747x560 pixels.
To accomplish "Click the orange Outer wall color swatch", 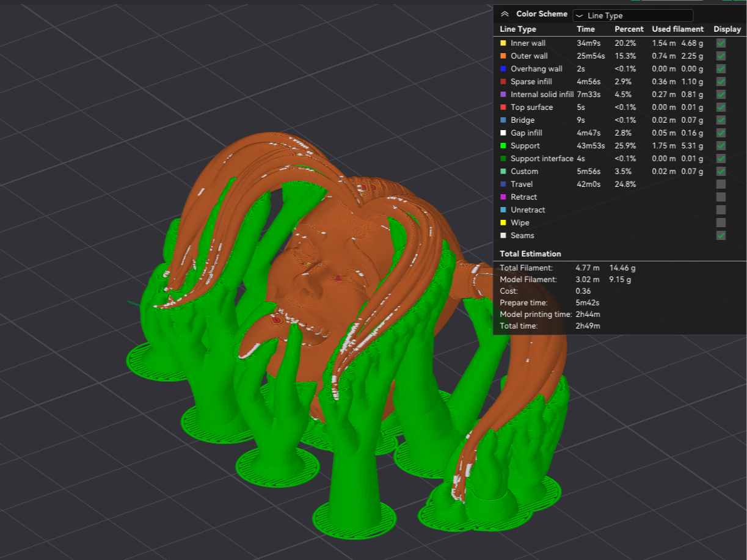I will click(503, 56).
